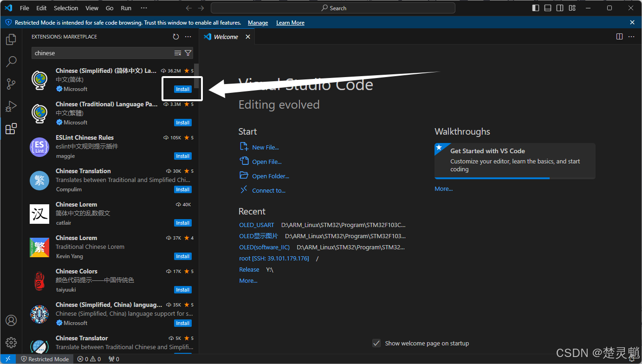Install Chinese (Simplified, China) language support

183,323
